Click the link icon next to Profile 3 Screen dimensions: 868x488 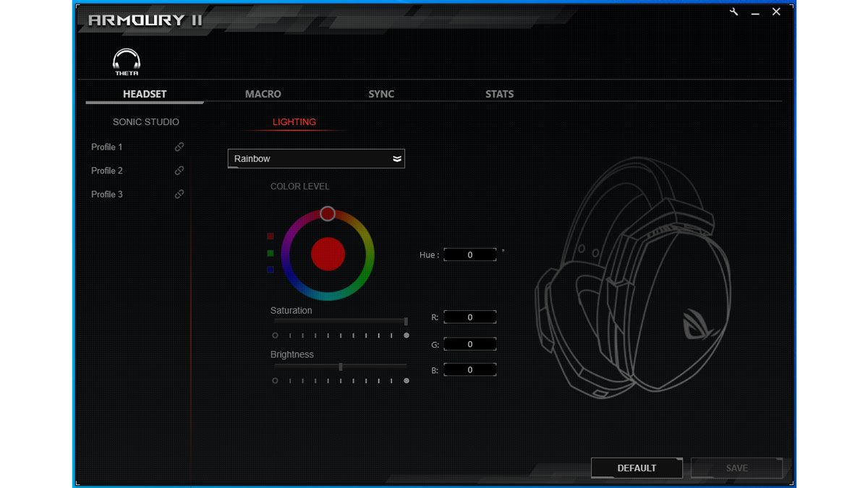click(179, 194)
